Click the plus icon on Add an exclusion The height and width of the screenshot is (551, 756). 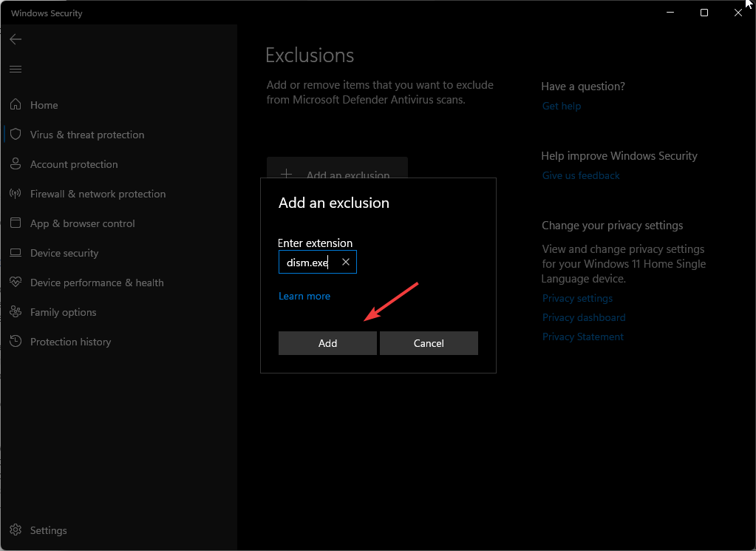click(287, 174)
